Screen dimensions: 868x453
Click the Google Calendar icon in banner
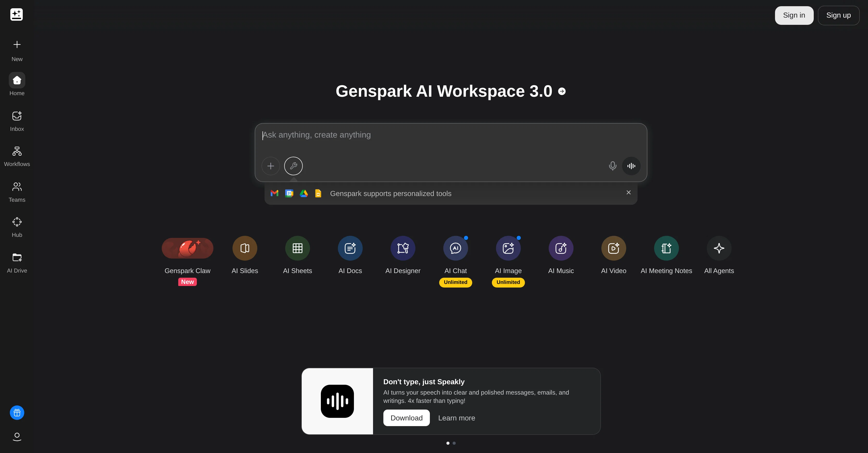[x=289, y=193]
